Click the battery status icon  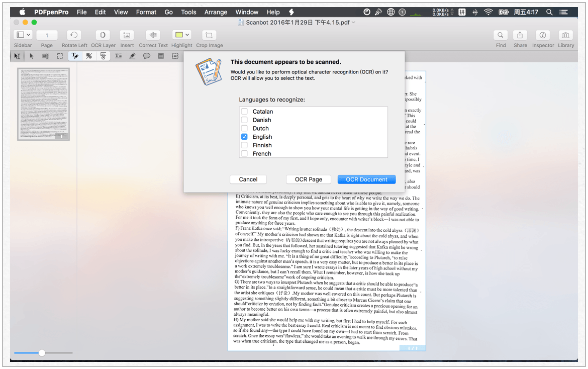tap(503, 12)
